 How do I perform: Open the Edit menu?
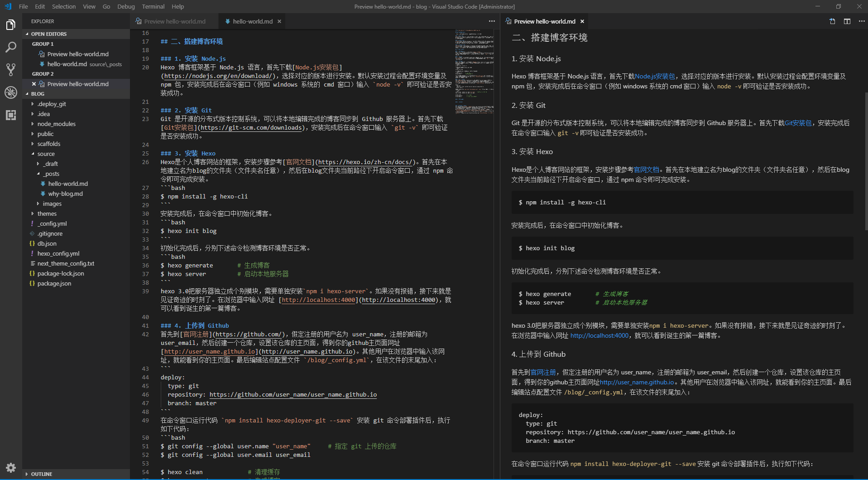[x=40, y=6]
